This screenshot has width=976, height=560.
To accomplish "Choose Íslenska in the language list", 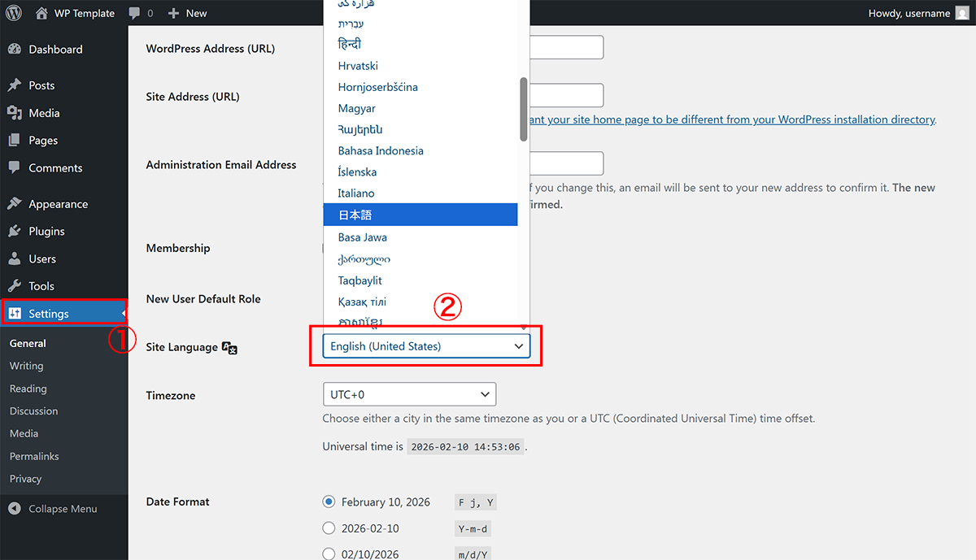I will pyautogui.click(x=357, y=172).
